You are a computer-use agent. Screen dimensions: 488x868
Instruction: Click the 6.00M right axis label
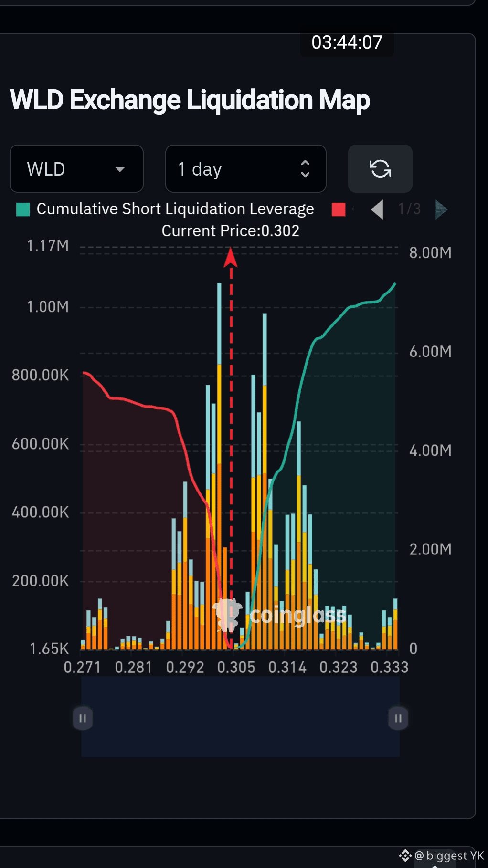[x=430, y=352]
